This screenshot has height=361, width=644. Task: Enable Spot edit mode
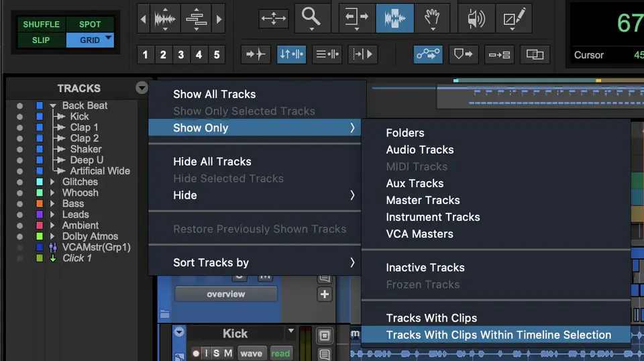90,24
